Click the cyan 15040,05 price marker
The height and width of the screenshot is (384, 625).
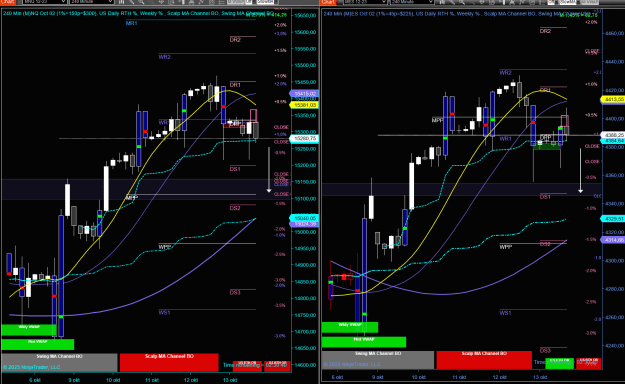coord(305,218)
